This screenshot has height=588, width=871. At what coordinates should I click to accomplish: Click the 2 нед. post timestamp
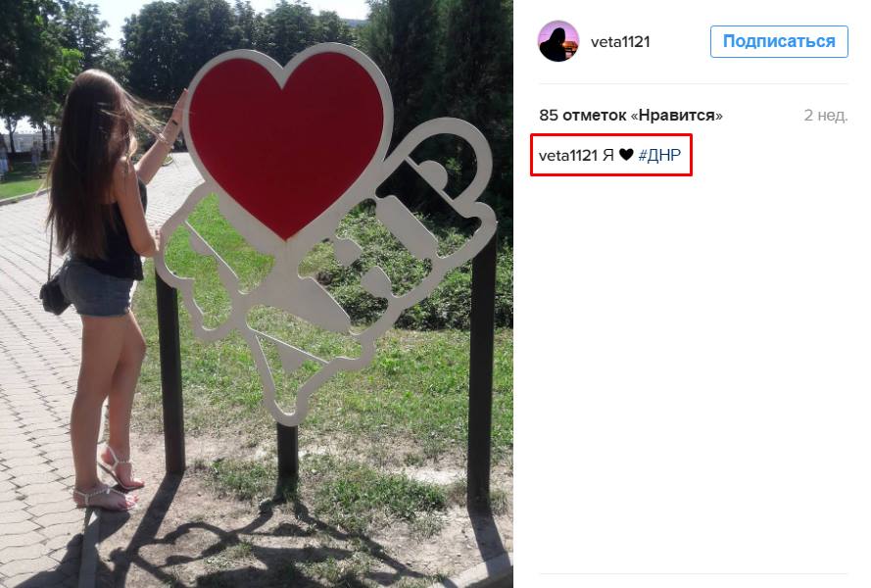tap(826, 116)
